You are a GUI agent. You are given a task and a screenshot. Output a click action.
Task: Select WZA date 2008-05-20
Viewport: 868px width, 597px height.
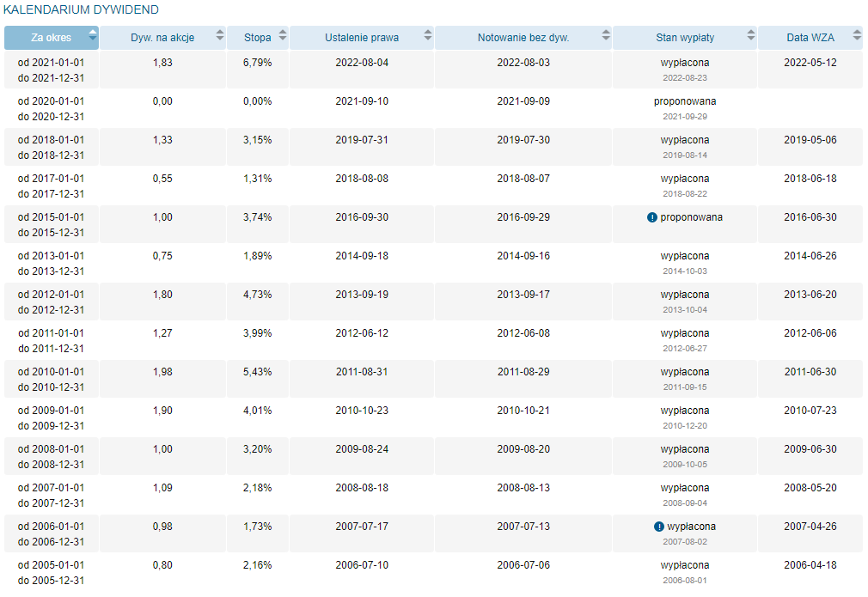(x=810, y=489)
